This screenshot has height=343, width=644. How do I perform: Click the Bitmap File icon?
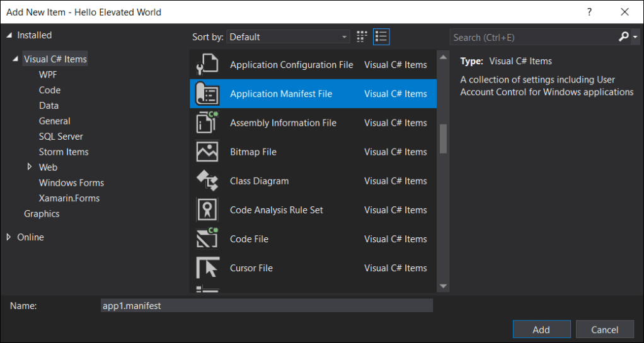(x=207, y=152)
